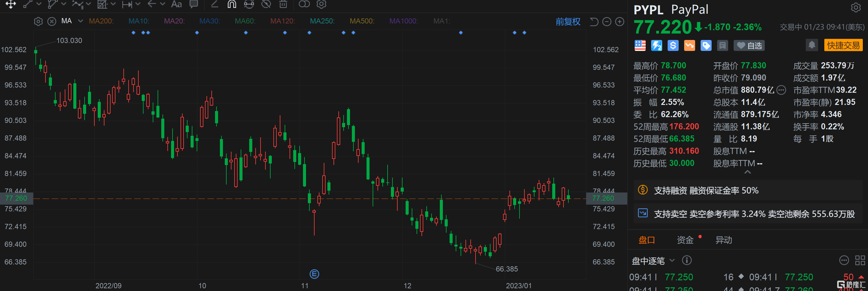The height and width of the screenshot is (291, 868).
Task: Delete drawings with the trash icon
Action: pyautogui.click(x=283, y=4)
